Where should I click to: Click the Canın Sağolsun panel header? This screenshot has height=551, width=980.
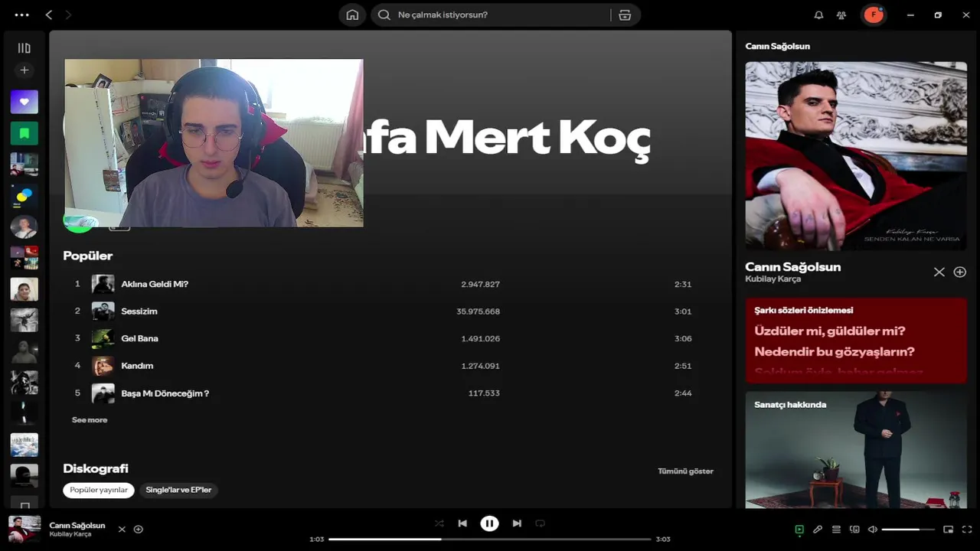(x=777, y=46)
